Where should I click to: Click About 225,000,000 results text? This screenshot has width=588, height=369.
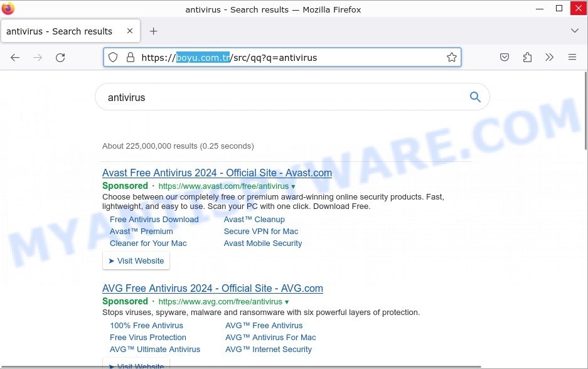click(x=178, y=146)
